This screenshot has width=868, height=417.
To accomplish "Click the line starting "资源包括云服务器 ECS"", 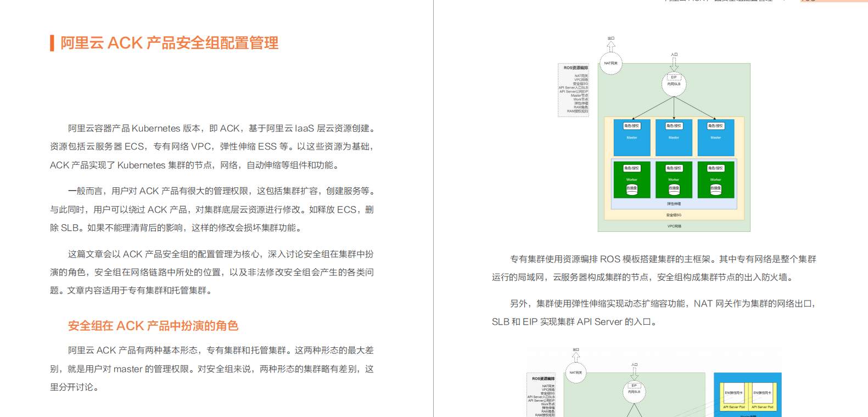I will click(x=212, y=147).
